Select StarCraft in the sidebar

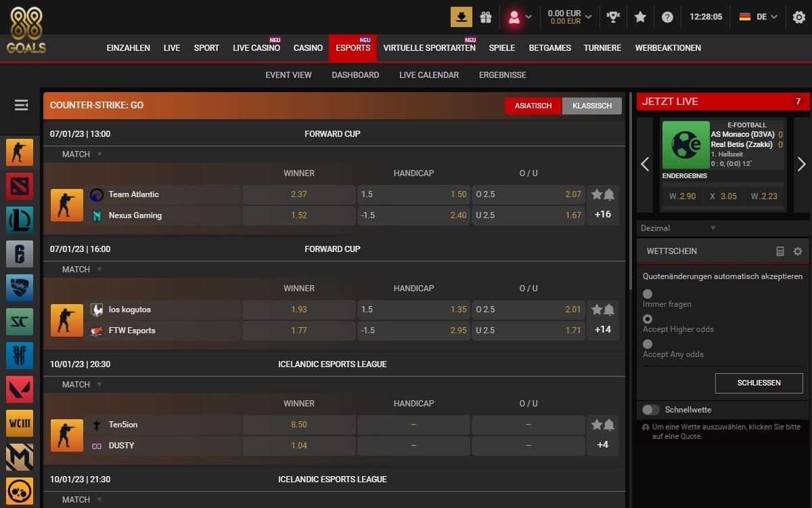tap(20, 322)
